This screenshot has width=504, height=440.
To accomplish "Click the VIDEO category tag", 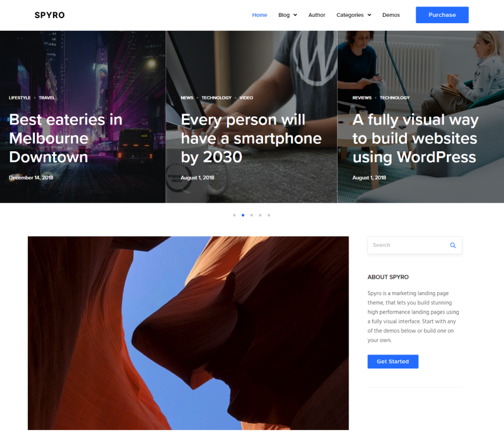I will tap(246, 98).
